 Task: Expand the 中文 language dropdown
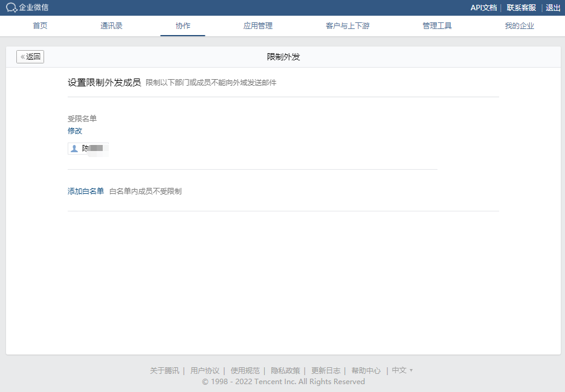402,370
